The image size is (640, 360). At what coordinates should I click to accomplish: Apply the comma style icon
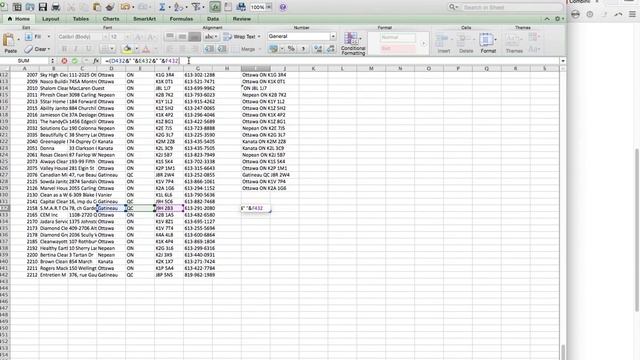click(x=303, y=49)
